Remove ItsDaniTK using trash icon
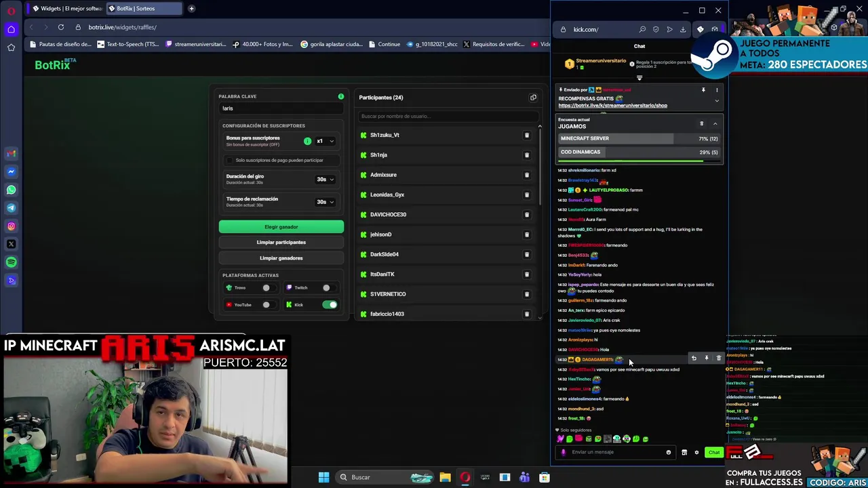 (x=526, y=274)
